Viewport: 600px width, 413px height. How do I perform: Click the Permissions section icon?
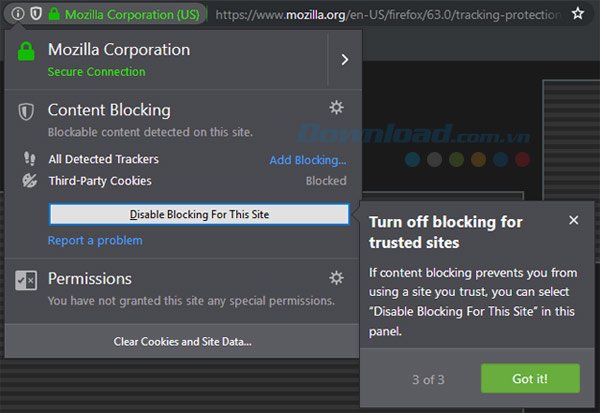point(27,279)
